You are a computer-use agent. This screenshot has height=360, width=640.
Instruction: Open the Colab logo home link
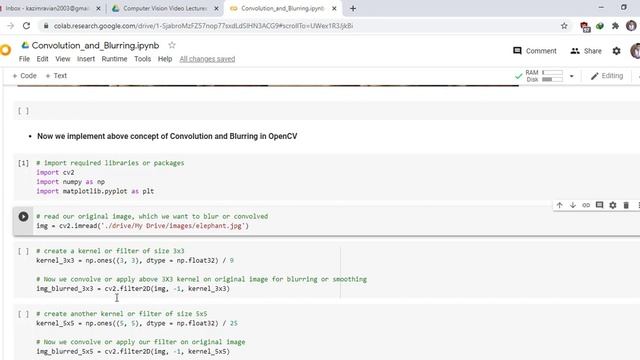(x=6, y=50)
